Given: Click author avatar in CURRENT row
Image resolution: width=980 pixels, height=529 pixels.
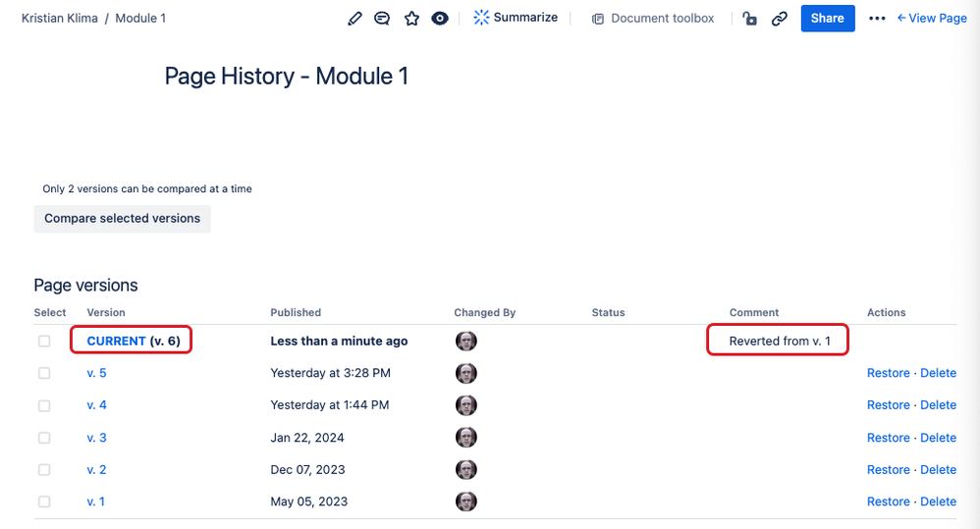Looking at the screenshot, I should (x=465, y=341).
